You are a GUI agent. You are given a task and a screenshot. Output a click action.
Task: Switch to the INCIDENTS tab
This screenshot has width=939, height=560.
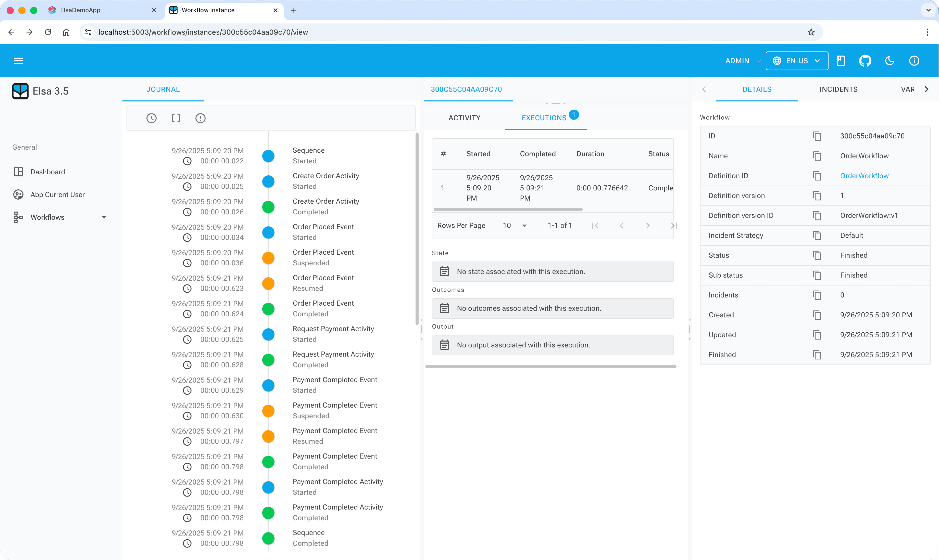pyautogui.click(x=838, y=89)
